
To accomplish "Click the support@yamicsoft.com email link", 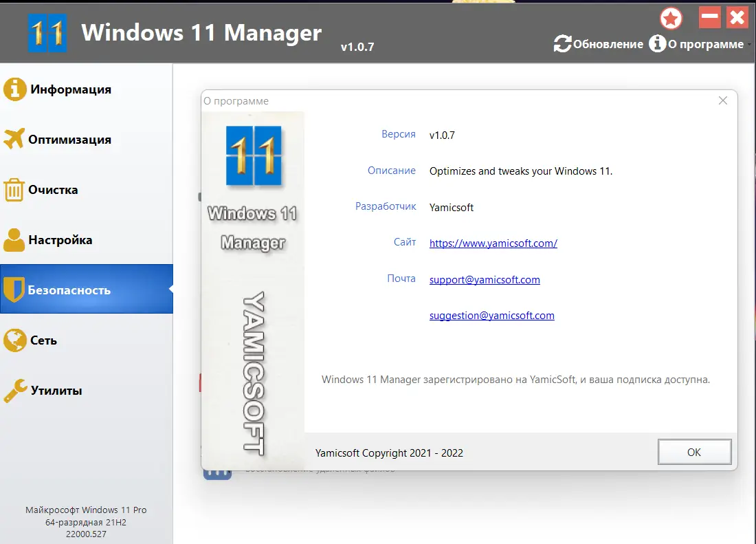I will (x=485, y=280).
